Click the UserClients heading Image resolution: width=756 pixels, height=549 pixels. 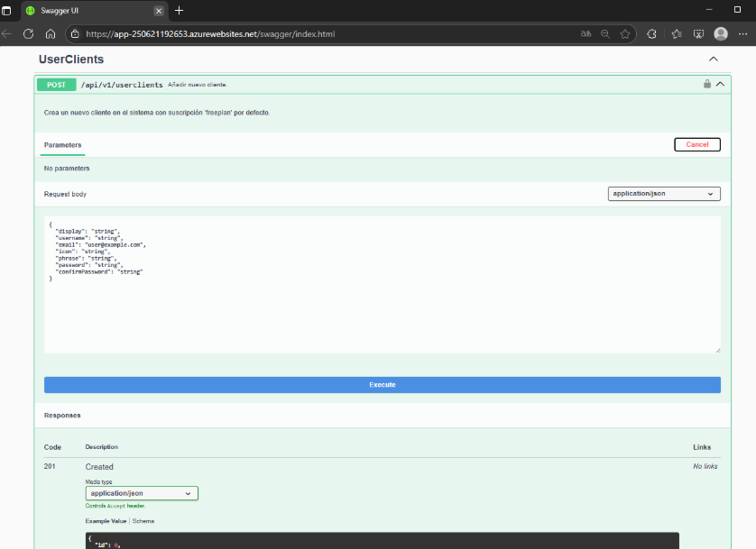point(71,59)
